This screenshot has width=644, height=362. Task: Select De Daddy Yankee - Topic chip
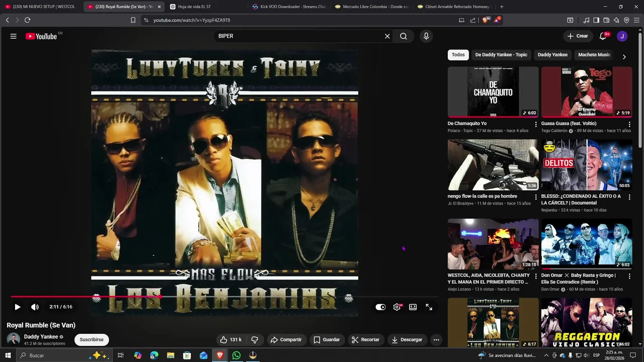501,55
